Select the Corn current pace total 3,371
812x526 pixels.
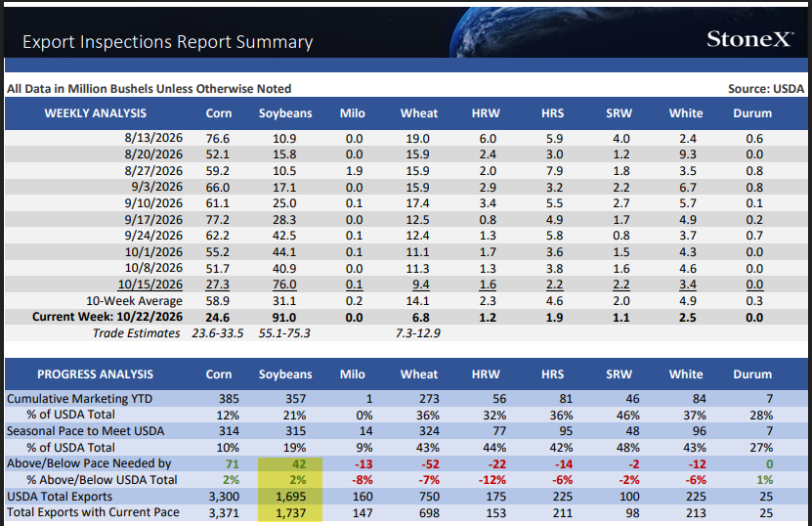tap(224, 513)
